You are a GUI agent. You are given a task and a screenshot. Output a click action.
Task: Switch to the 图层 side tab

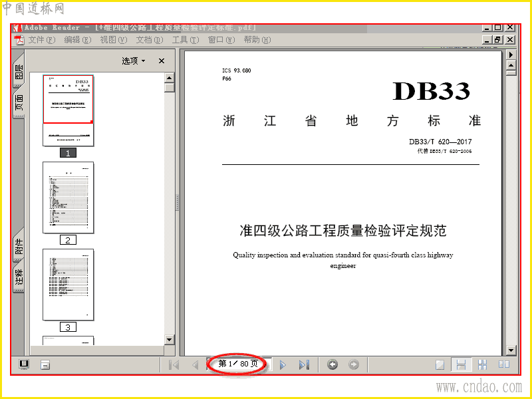(19, 70)
